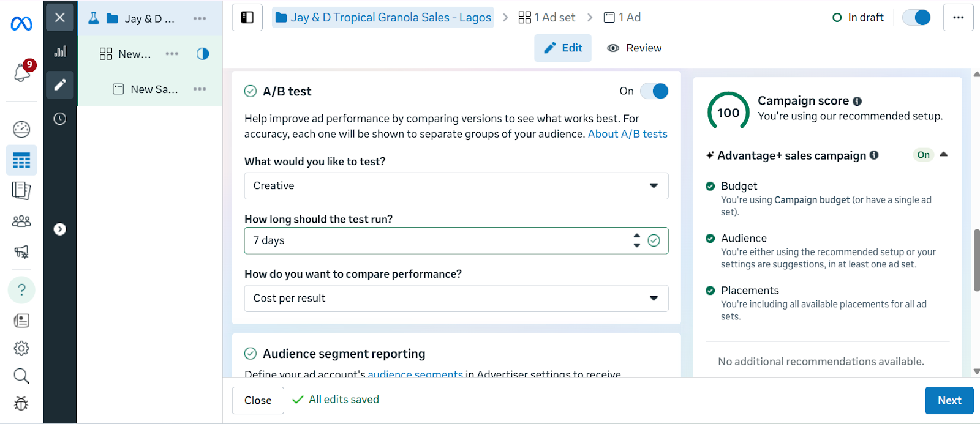Open history clock icon

pos(60,119)
